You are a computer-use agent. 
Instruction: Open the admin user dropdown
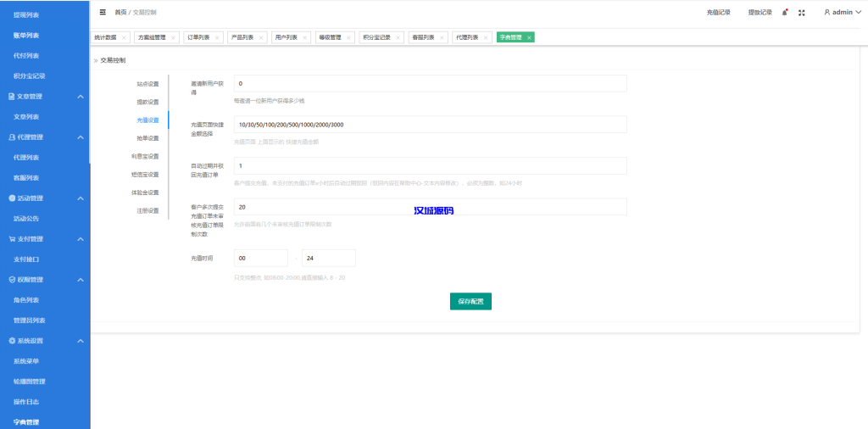click(843, 13)
